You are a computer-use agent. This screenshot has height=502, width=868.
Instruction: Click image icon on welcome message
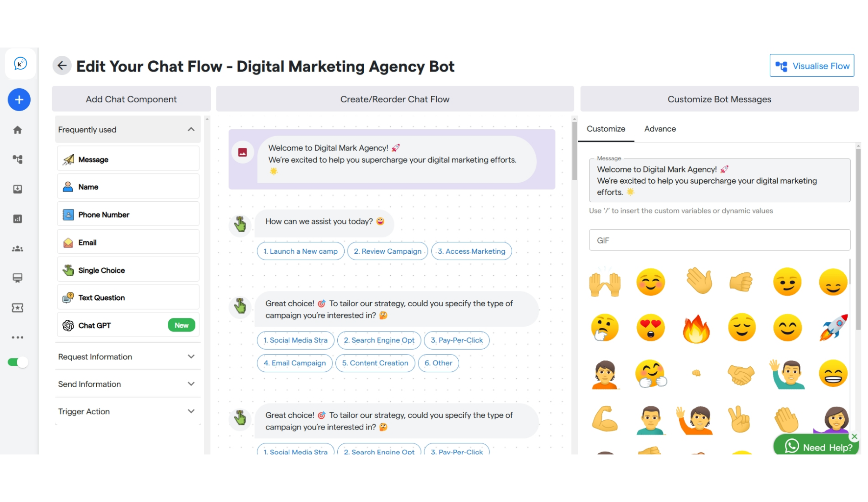click(x=243, y=152)
